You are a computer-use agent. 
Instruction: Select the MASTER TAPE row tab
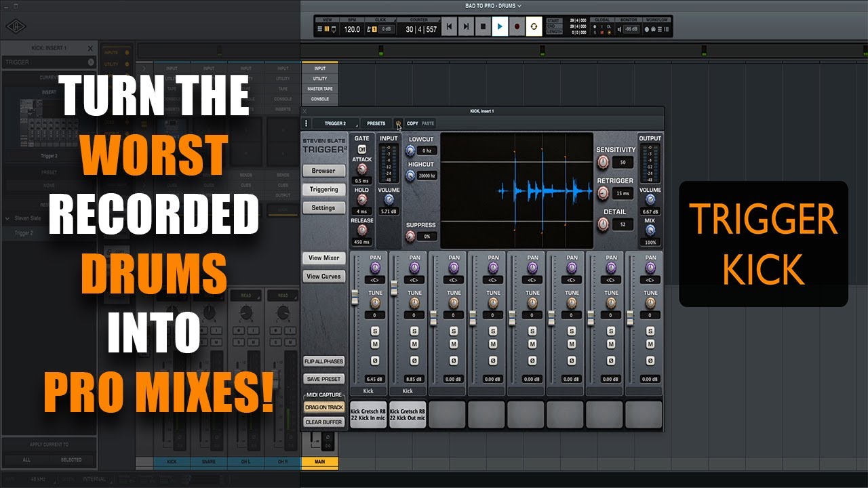(319, 89)
